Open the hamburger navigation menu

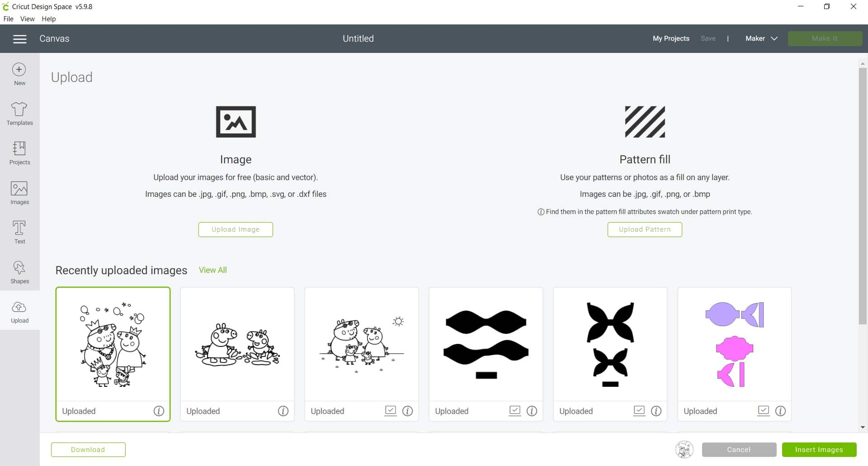(x=19, y=39)
